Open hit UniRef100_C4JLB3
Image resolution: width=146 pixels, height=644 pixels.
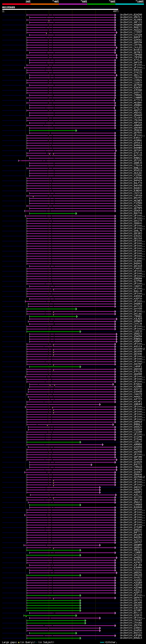pos(131,48)
